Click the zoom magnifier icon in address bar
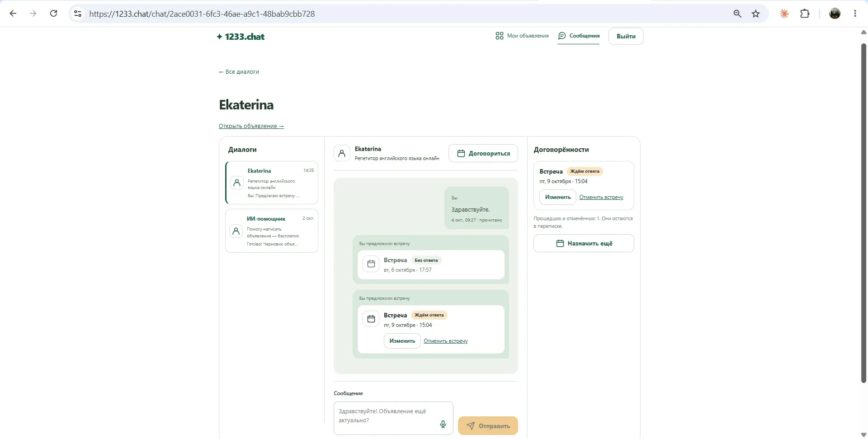This screenshot has height=439, width=868. (737, 14)
